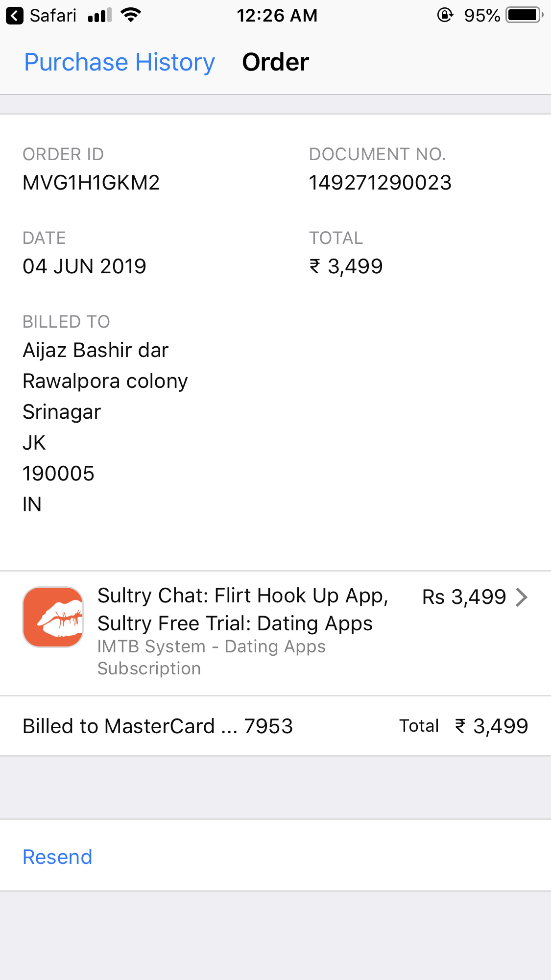Select the Order ID MVG1H1GKM2
Image resolution: width=551 pixels, height=980 pixels.
[91, 183]
